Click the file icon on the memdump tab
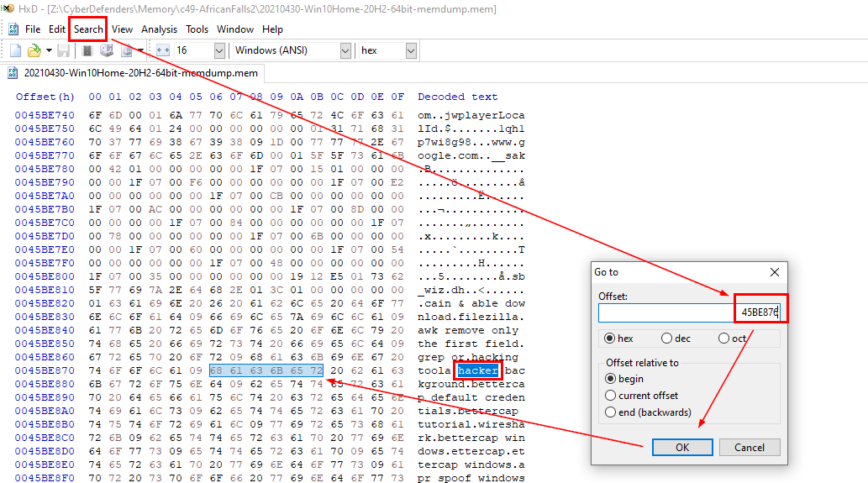 [x=13, y=73]
